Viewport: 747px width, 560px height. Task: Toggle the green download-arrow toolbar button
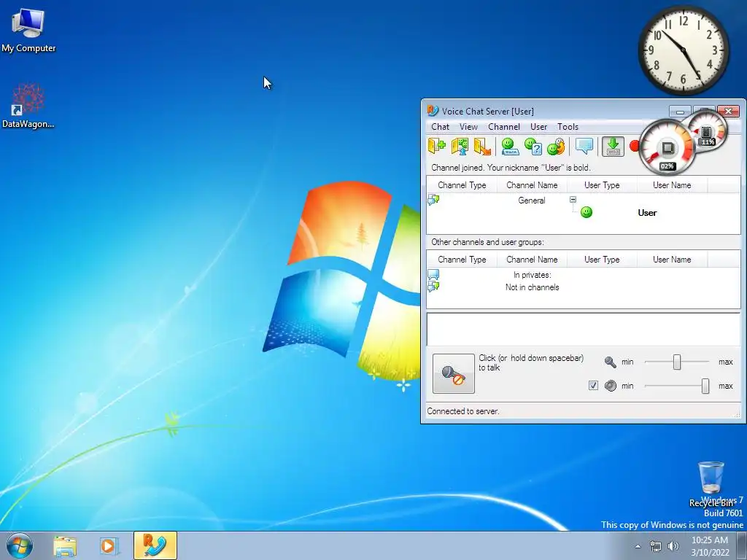coord(613,147)
